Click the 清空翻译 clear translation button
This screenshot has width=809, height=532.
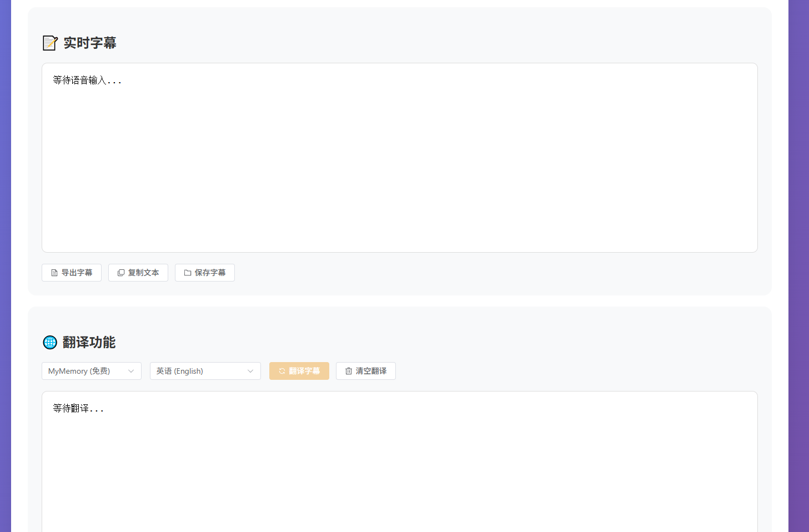(x=366, y=371)
